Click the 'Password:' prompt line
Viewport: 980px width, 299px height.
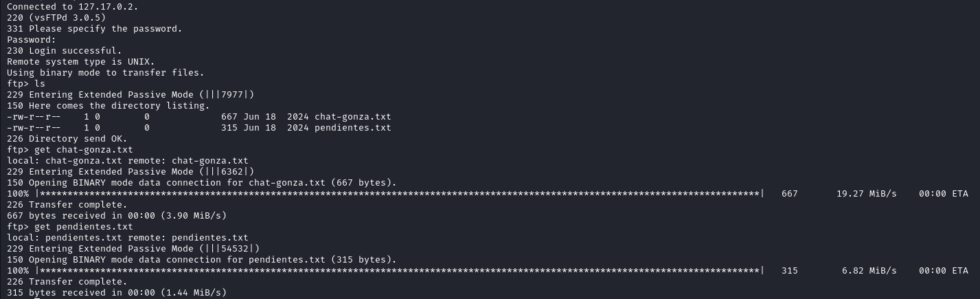coord(32,39)
